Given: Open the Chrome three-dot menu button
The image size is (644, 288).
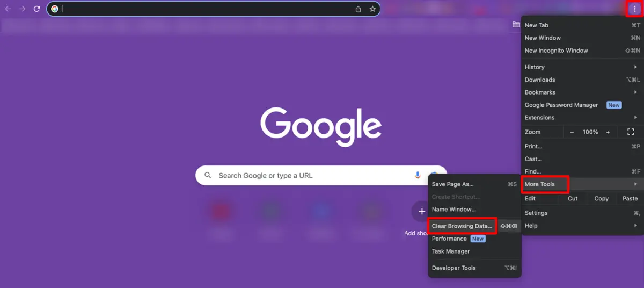Looking at the screenshot, I should (x=634, y=9).
